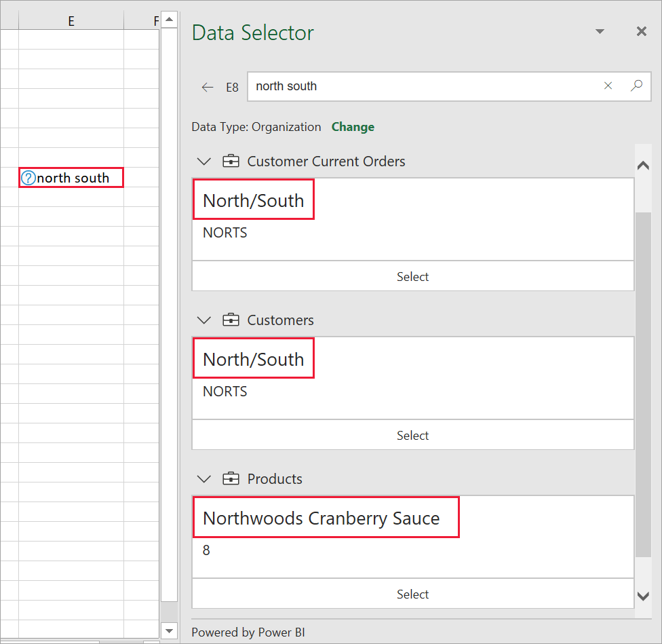Click the briefcase icon beside Products

point(231,478)
